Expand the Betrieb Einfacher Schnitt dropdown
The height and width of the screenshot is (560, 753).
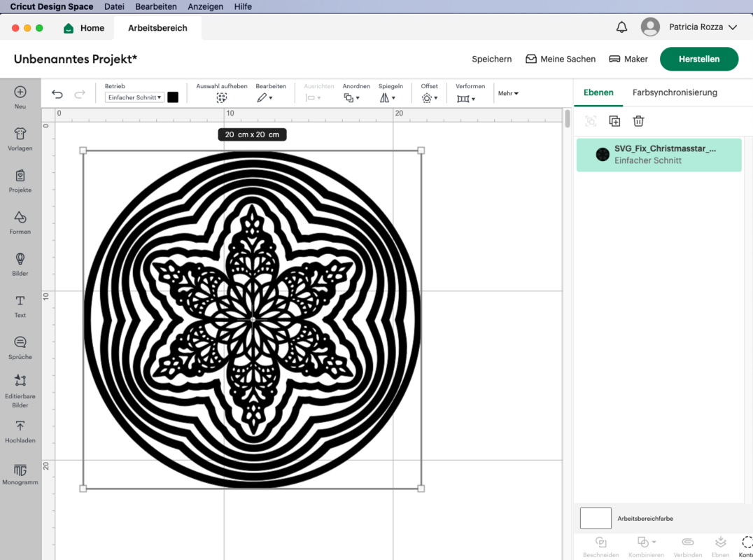[x=134, y=98]
